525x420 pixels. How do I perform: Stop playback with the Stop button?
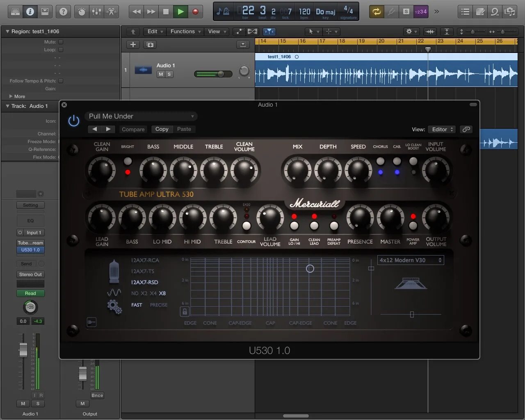click(166, 11)
